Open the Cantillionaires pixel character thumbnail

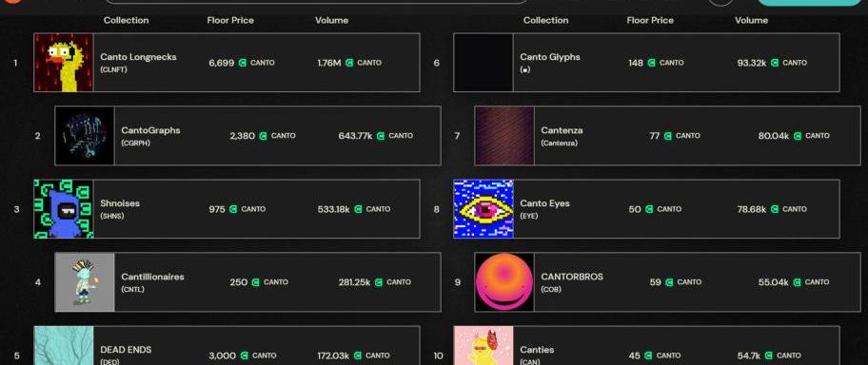(85, 282)
